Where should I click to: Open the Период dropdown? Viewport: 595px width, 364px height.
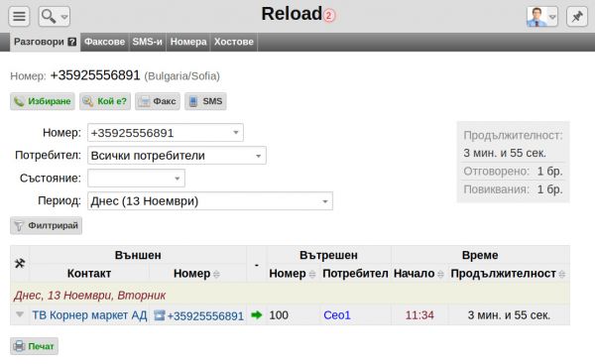[325, 201]
